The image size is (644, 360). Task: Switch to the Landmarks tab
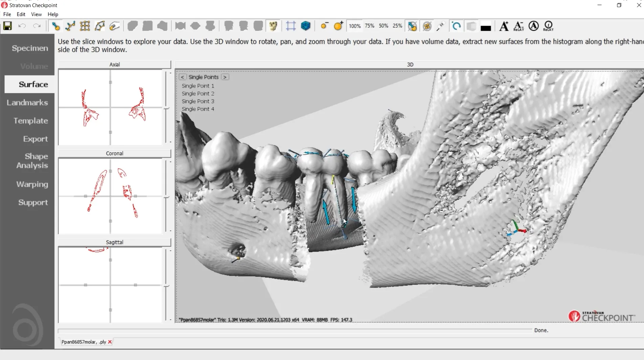pyautogui.click(x=27, y=103)
